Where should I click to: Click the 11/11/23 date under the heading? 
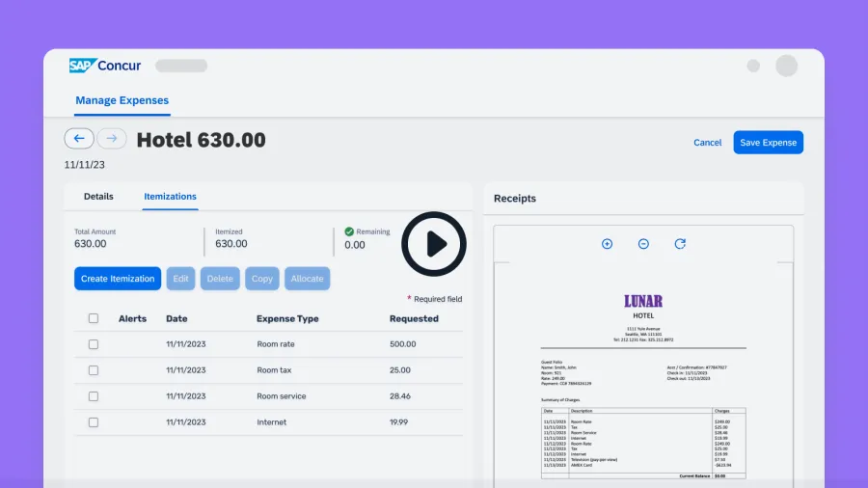(84, 165)
